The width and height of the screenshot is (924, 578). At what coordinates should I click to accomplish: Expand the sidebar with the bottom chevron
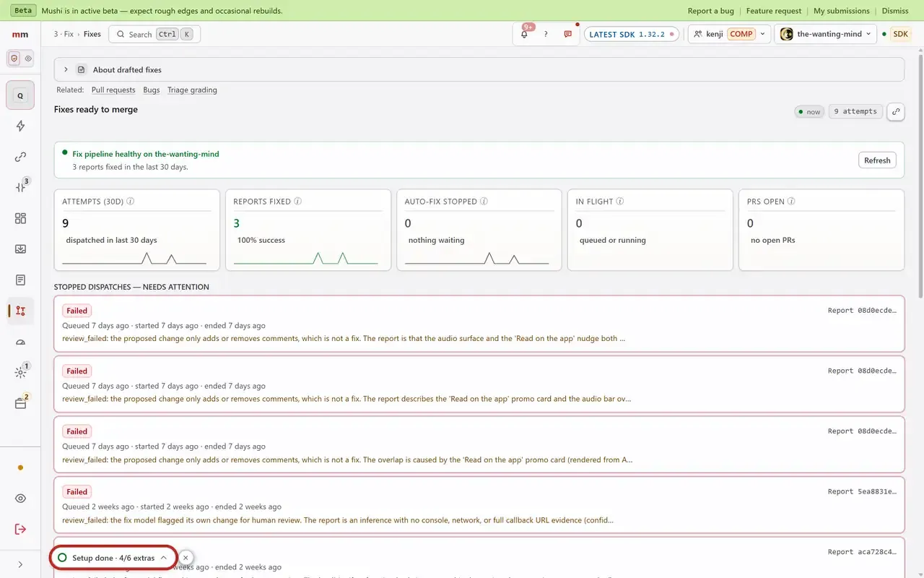tap(20, 564)
